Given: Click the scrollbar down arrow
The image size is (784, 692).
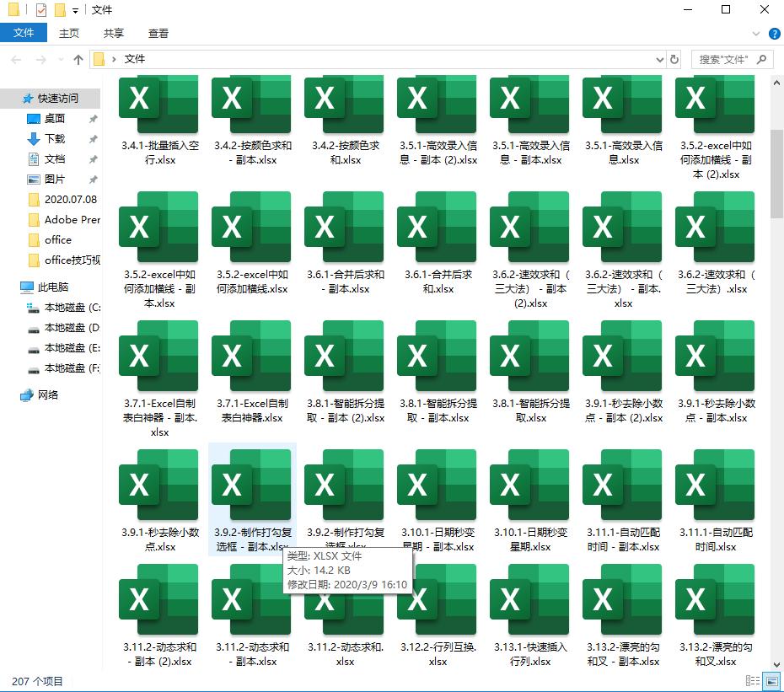Looking at the screenshot, I should [776, 664].
